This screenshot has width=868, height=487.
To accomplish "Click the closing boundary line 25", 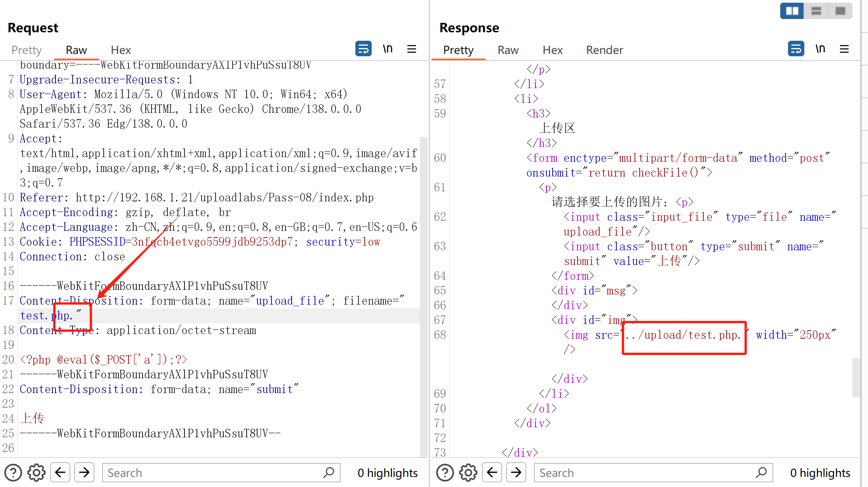I will point(150,433).
